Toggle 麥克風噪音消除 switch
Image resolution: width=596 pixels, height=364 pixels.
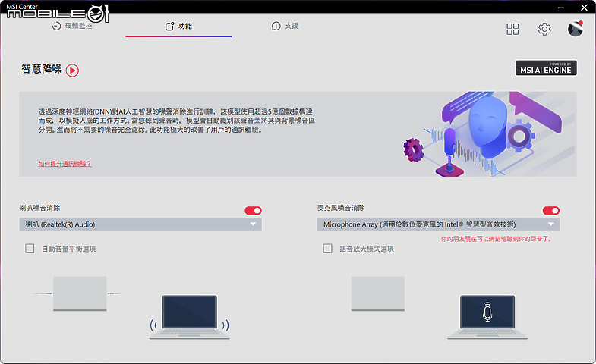point(551,211)
